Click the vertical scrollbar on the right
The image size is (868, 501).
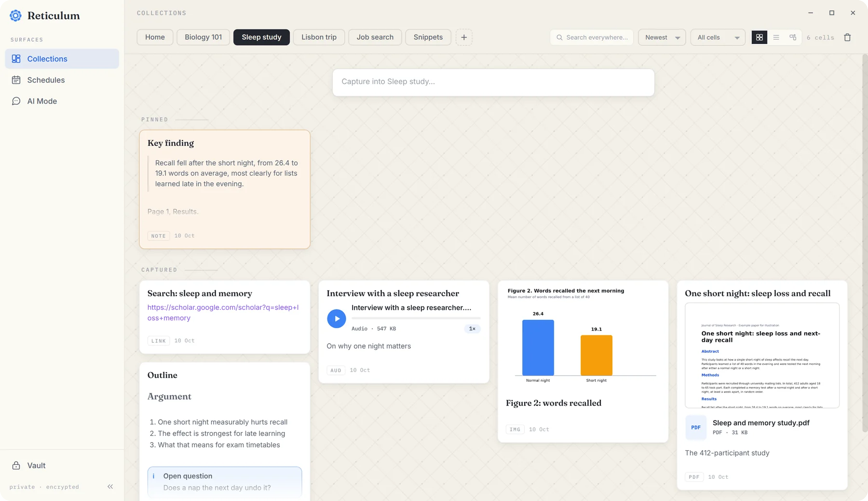click(865, 243)
